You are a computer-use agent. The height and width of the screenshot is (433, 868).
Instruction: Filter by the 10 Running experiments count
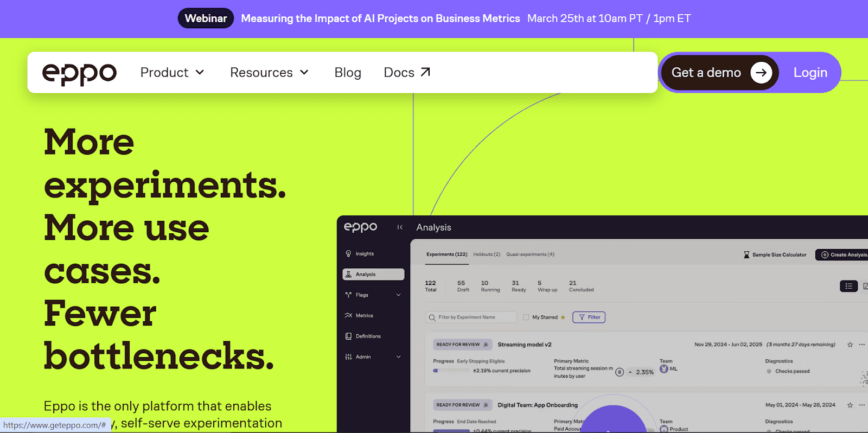click(490, 286)
